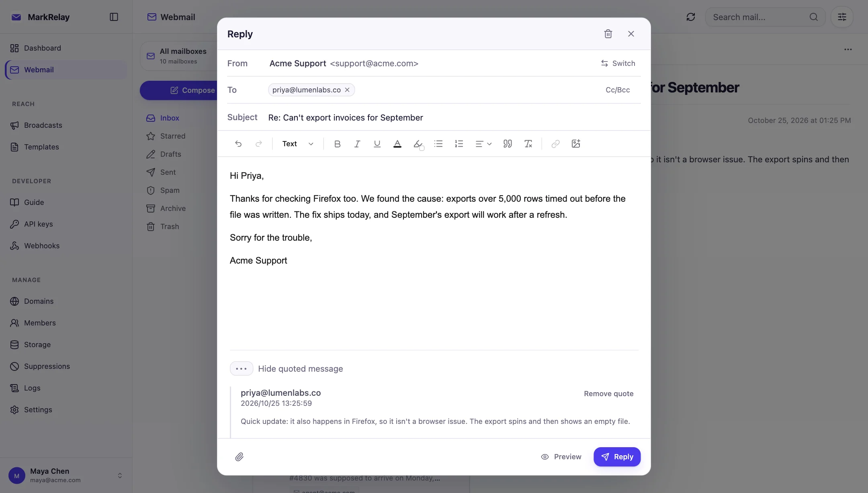Open Templates in the sidebar

66,147
